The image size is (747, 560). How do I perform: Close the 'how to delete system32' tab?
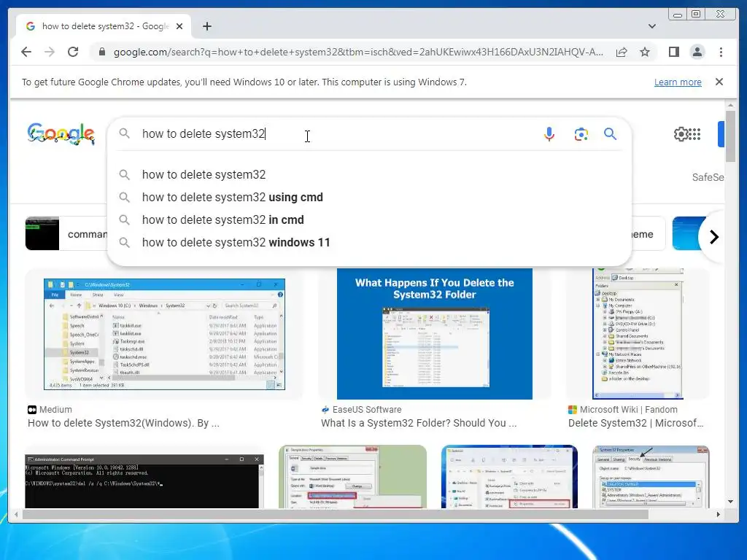click(x=179, y=26)
